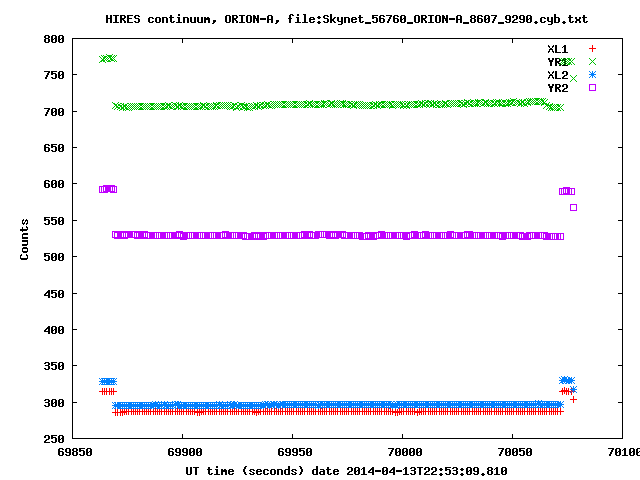Click the 500 y-axis tick label
640x480 pixels.
click(54, 257)
